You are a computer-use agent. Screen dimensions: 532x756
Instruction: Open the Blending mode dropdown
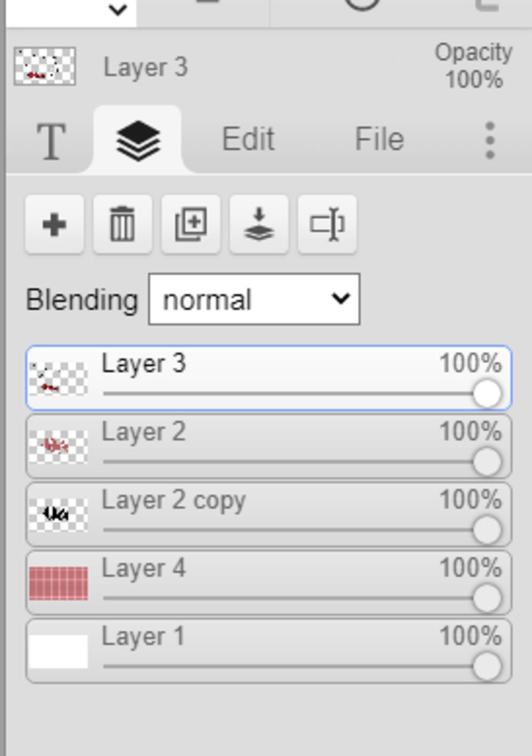tap(254, 299)
